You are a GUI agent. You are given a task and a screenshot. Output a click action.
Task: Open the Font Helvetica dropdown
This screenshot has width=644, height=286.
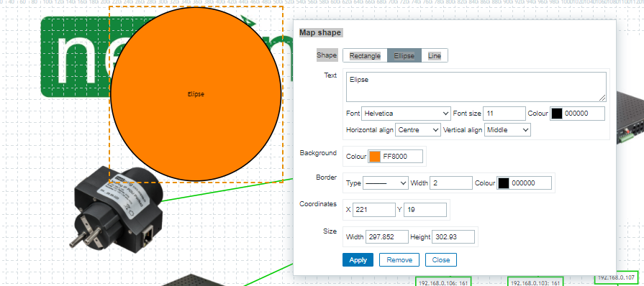point(406,114)
